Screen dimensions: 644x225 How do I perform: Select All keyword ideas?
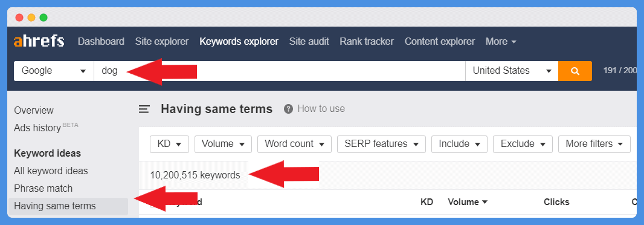[x=51, y=171]
